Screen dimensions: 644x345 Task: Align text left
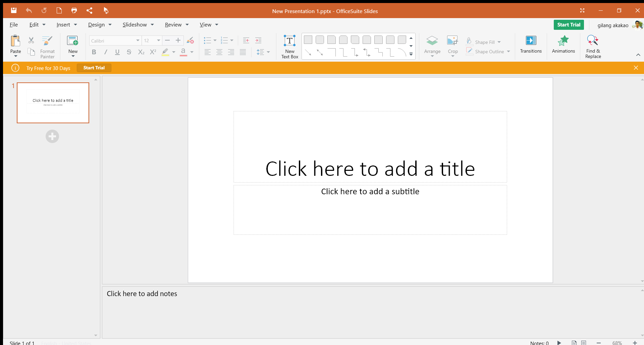pyautogui.click(x=208, y=52)
